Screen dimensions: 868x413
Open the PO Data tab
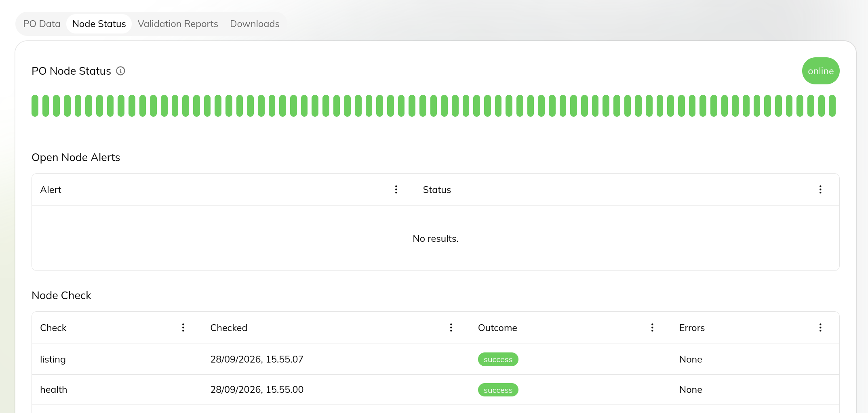[x=42, y=24]
